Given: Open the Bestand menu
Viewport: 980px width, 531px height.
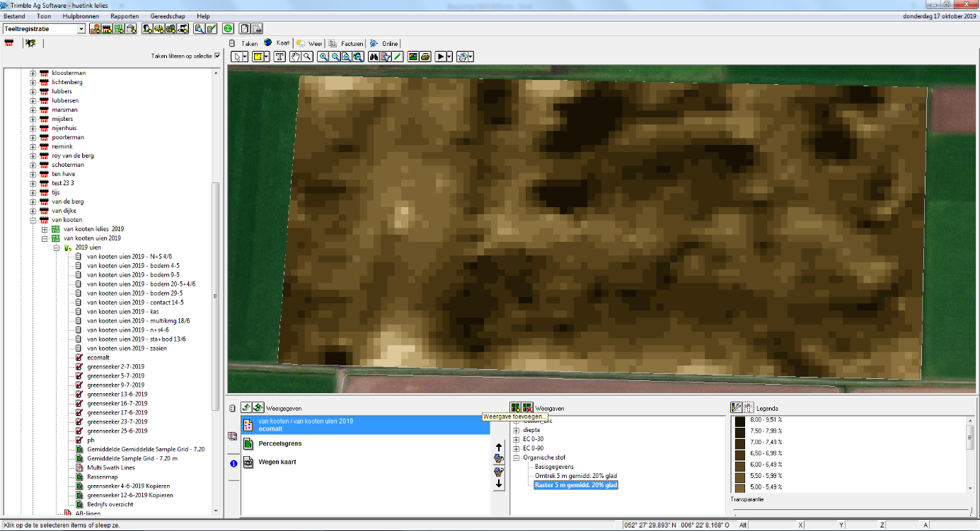Looking at the screenshot, I should pyautogui.click(x=15, y=16).
